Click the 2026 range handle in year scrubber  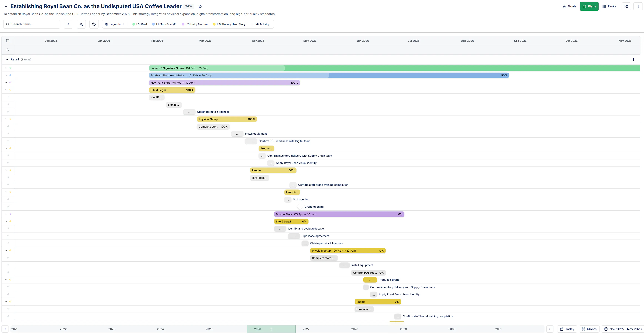click(x=271, y=329)
